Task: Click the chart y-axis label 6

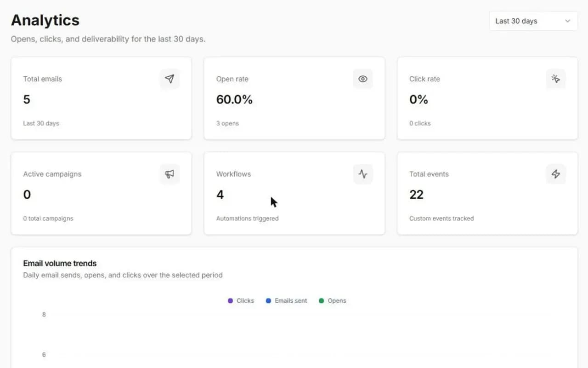Action: click(x=44, y=355)
